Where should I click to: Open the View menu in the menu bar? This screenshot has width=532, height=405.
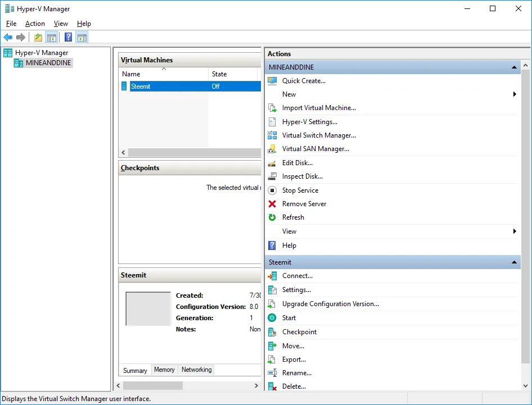tap(61, 24)
